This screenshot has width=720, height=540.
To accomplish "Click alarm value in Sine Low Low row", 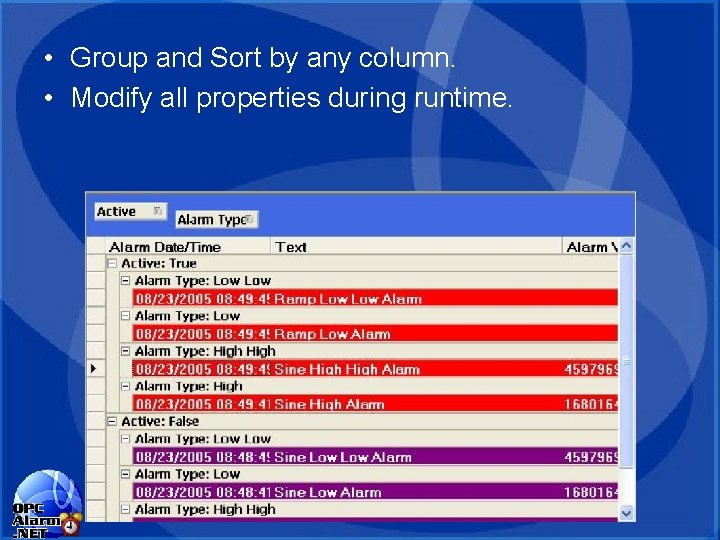I will click(x=590, y=456).
